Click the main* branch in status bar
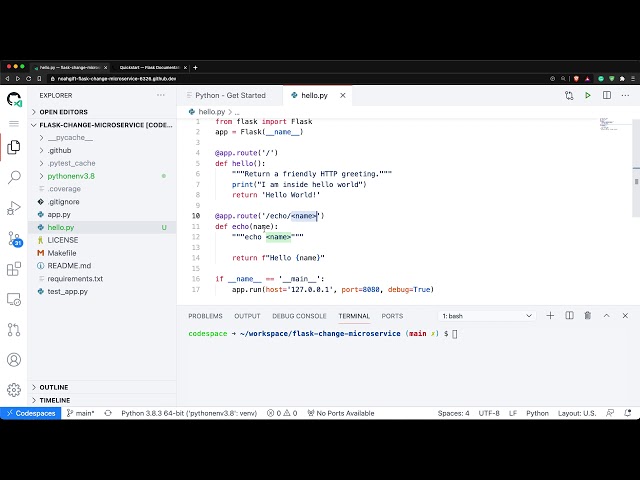The height and width of the screenshot is (480, 640). [x=80, y=413]
